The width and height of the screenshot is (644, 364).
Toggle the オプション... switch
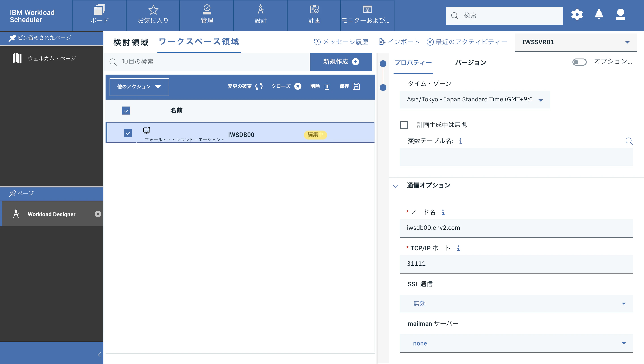tap(579, 62)
